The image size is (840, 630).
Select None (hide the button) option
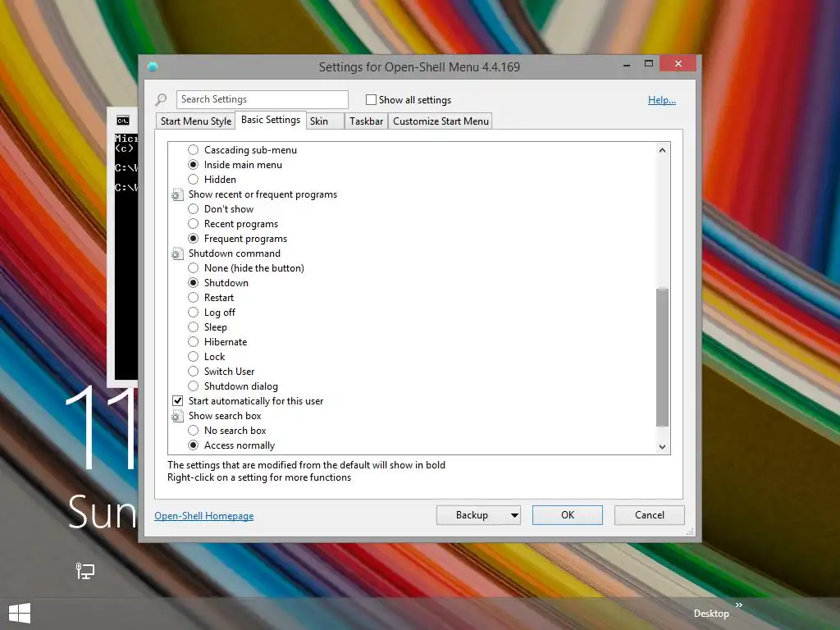tap(194, 268)
